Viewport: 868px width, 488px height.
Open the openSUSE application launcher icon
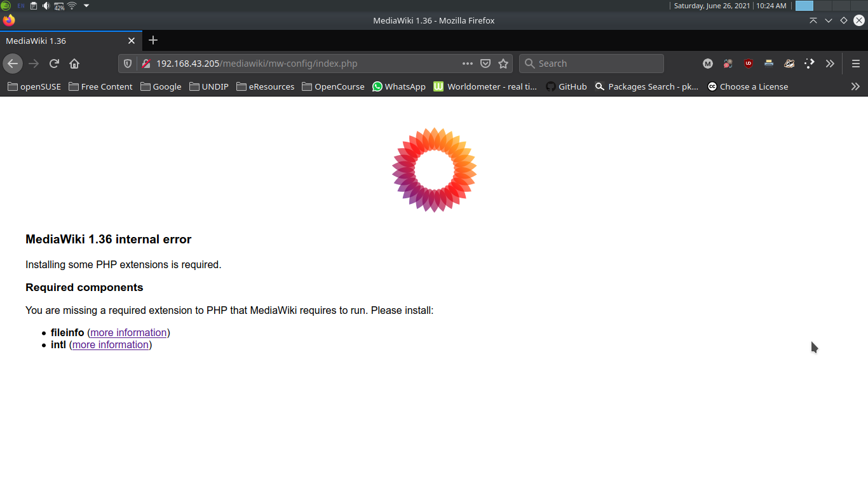(x=6, y=6)
